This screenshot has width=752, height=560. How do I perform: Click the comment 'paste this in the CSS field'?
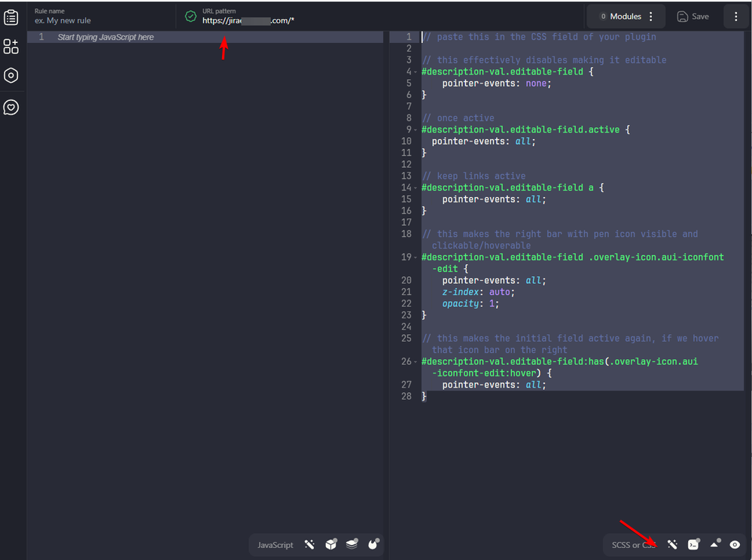[x=538, y=37]
